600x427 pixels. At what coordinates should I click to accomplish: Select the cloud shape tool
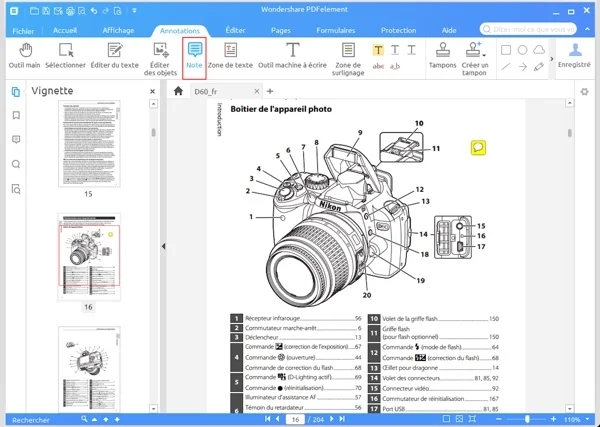point(539,50)
